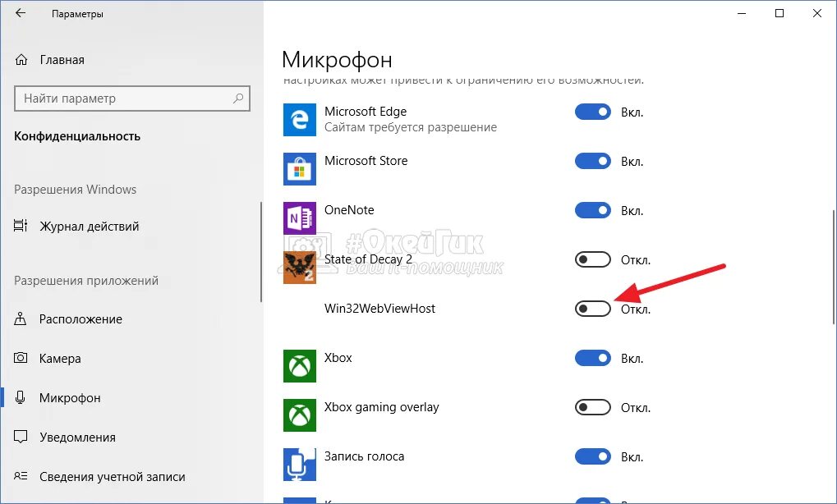Click the Разрешения Windows heading
Screen dimensions: 837x504
click(76, 190)
